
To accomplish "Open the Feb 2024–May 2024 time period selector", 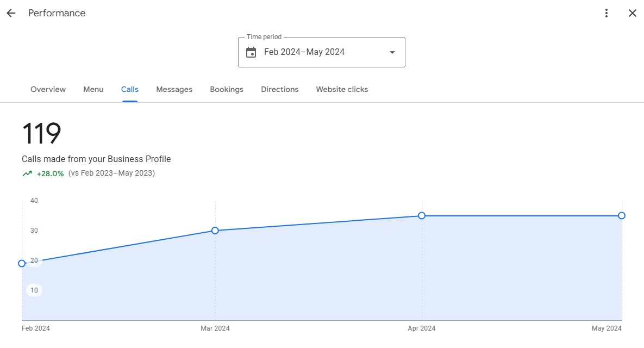I will (322, 52).
